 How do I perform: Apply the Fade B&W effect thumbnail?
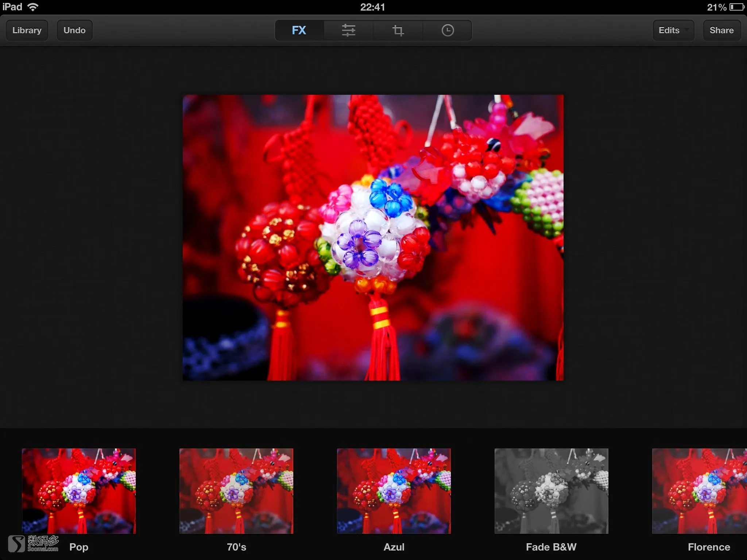[551, 491]
